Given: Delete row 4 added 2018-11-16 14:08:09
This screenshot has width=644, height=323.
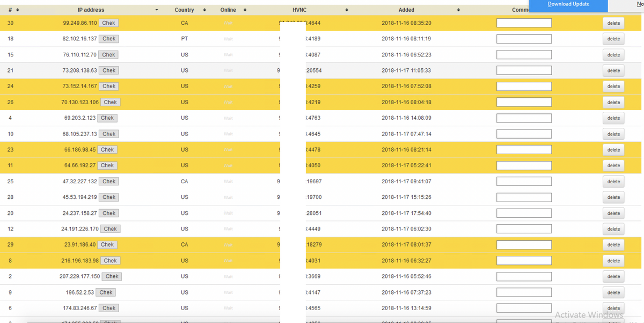Looking at the screenshot, I should click(613, 118).
